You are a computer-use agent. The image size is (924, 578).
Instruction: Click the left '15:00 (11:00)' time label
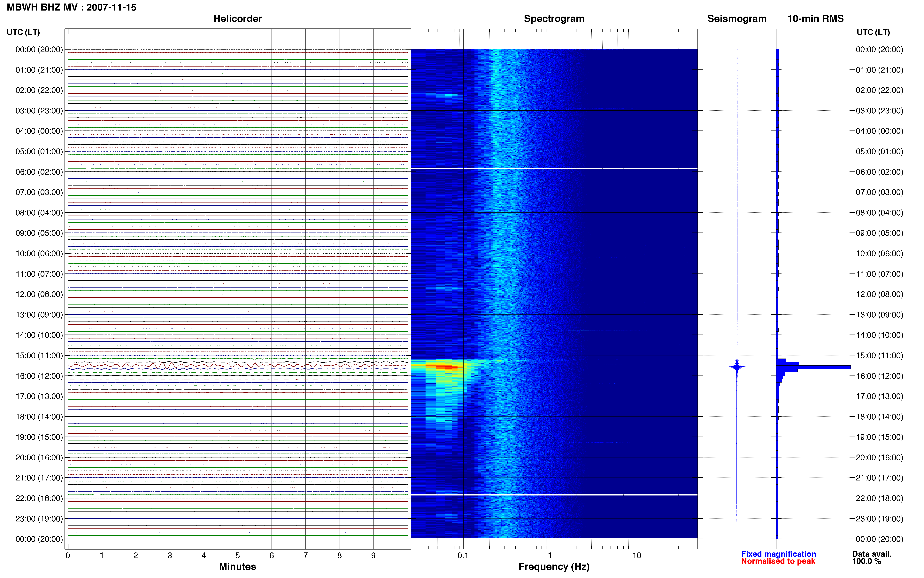coord(39,355)
